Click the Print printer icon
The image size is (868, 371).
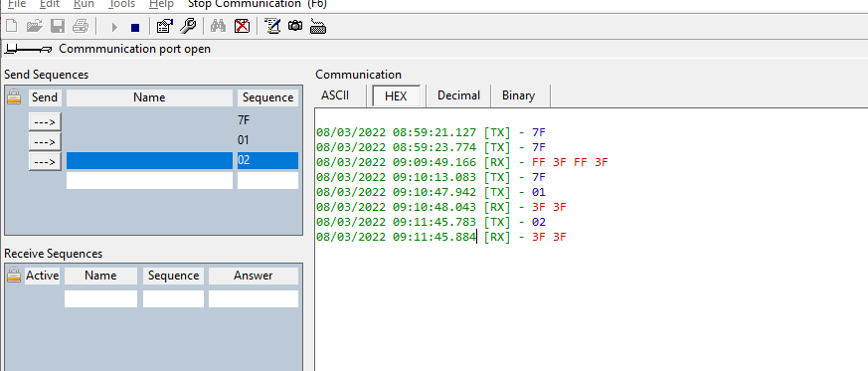pos(81,26)
